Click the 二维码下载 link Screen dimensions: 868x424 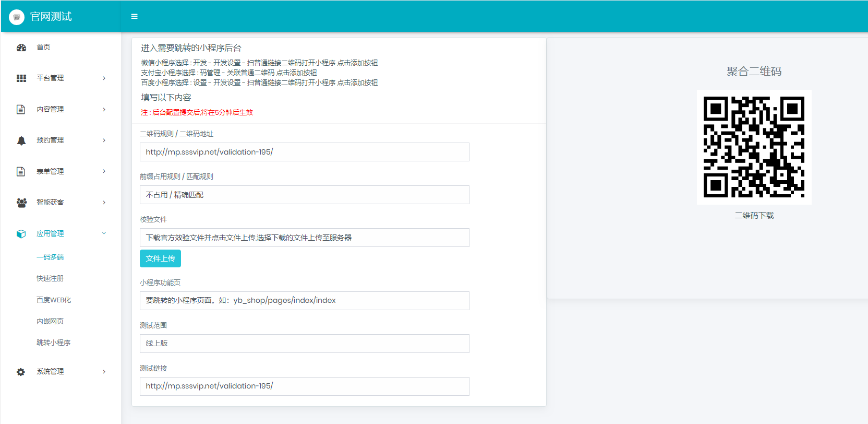point(754,216)
